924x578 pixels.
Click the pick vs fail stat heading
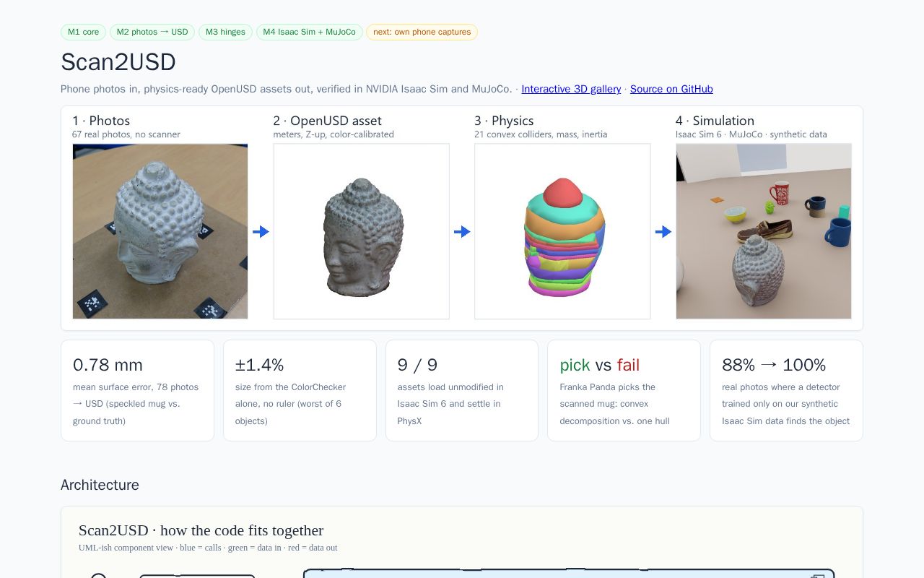point(599,365)
